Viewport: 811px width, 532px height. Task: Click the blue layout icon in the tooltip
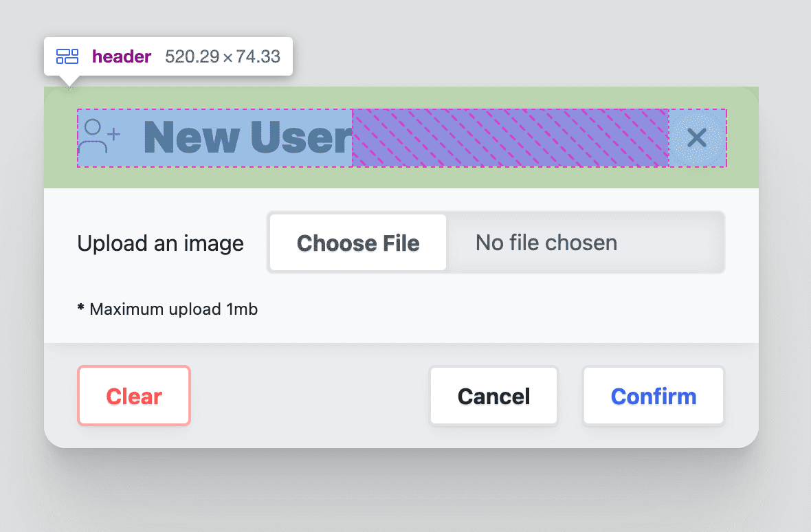(x=67, y=56)
